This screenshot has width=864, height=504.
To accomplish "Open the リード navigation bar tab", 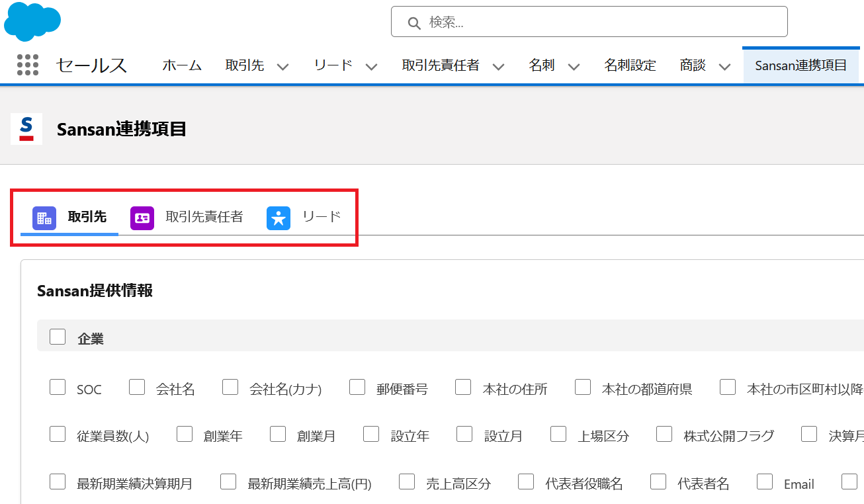I will [x=333, y=65].
